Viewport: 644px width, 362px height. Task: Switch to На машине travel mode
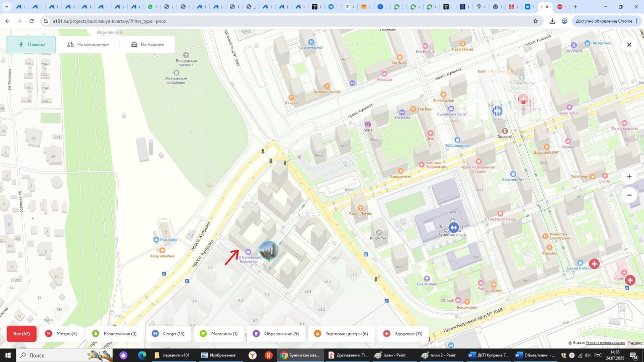(147, 45)
